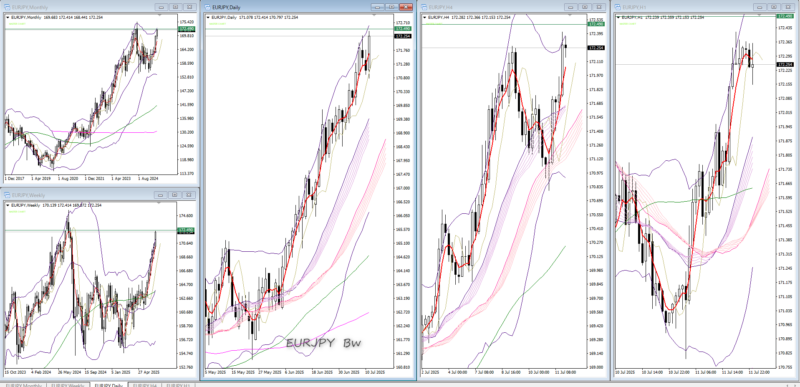Maximize the EURJPY,Weekly chart window
The width and height of the screenshot is (800, 387).
click(175, 195)
